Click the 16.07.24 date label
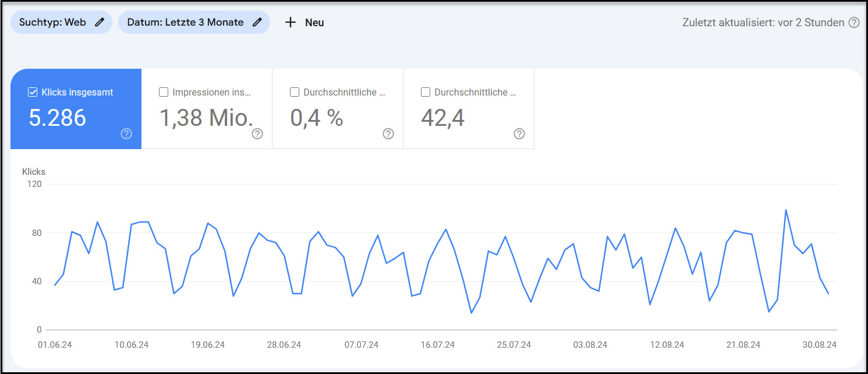 click(x=438, y=345)
